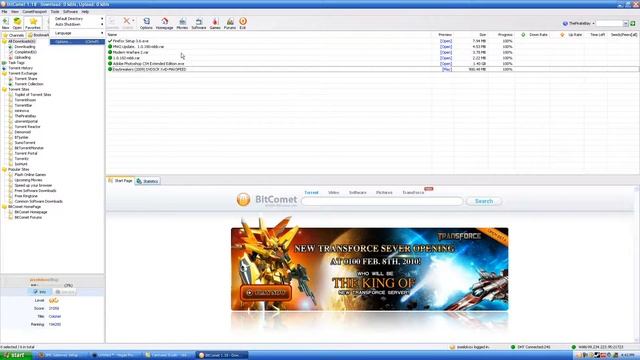Open the View menu

pos(15,12)
